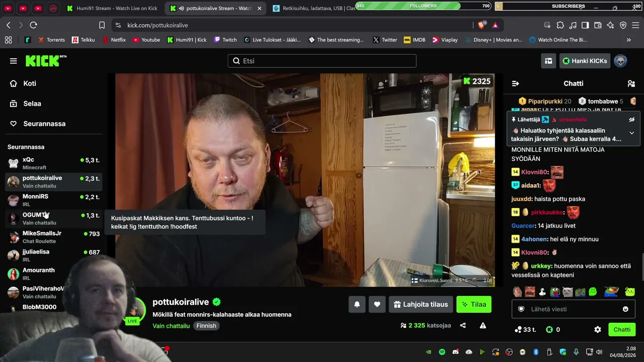Click the Vain chattailu category link under the title
The width and height of the screenshot is (644, 362).
[171, 326]
